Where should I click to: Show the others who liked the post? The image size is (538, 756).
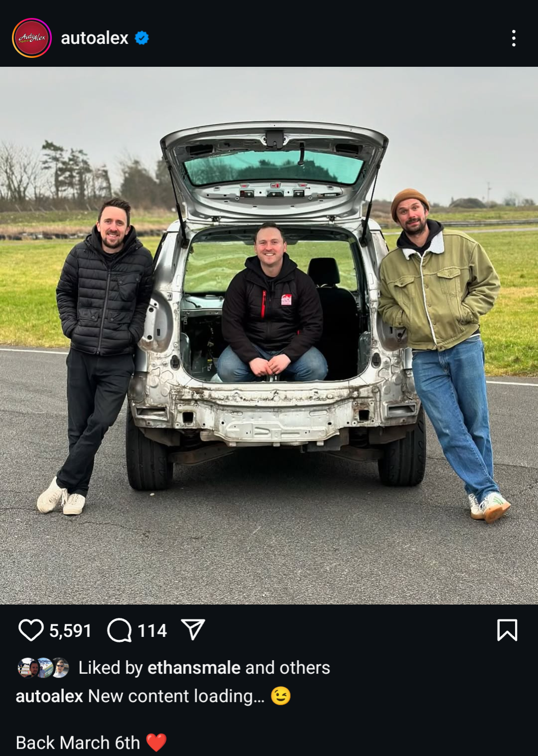[x=305, y=668]
